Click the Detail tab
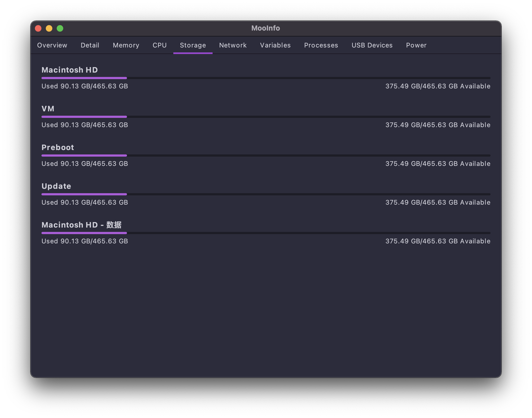Image resolution: width=532 pixels, height=418 pixels. pyautogui.click(x=89, y=45)
